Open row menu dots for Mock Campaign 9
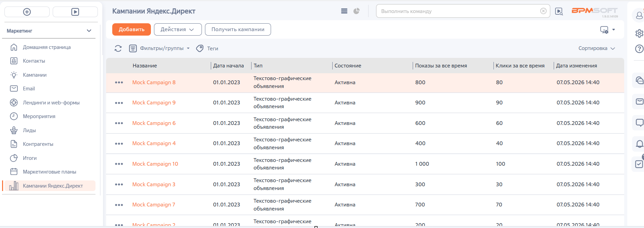Viewport: 644px width, 228px height. (119, 103)
